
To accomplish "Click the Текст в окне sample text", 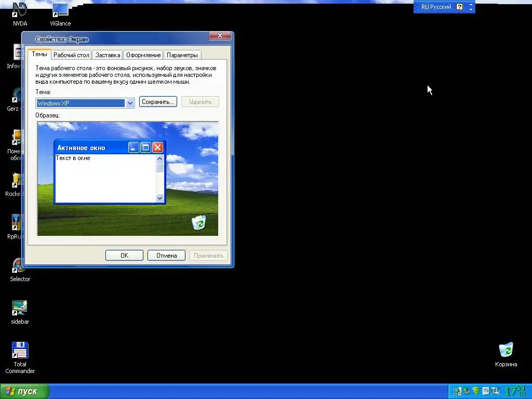I will point(73,158).
